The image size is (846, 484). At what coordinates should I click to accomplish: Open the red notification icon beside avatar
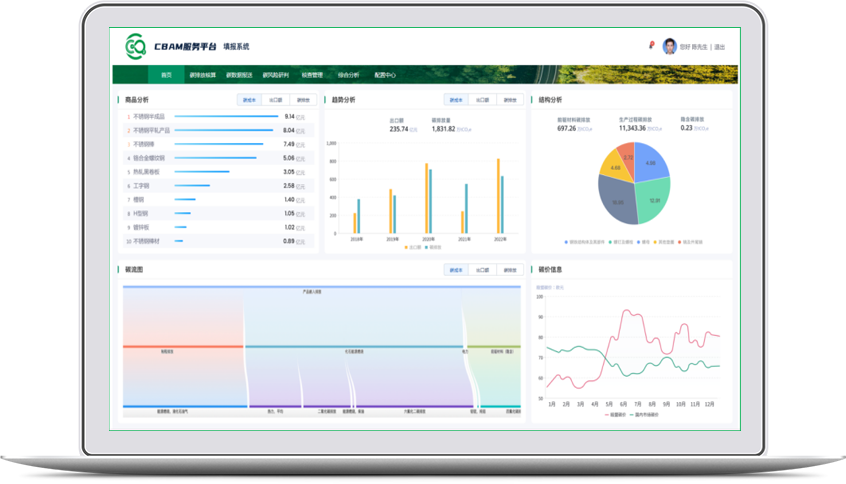pos(652,45)
